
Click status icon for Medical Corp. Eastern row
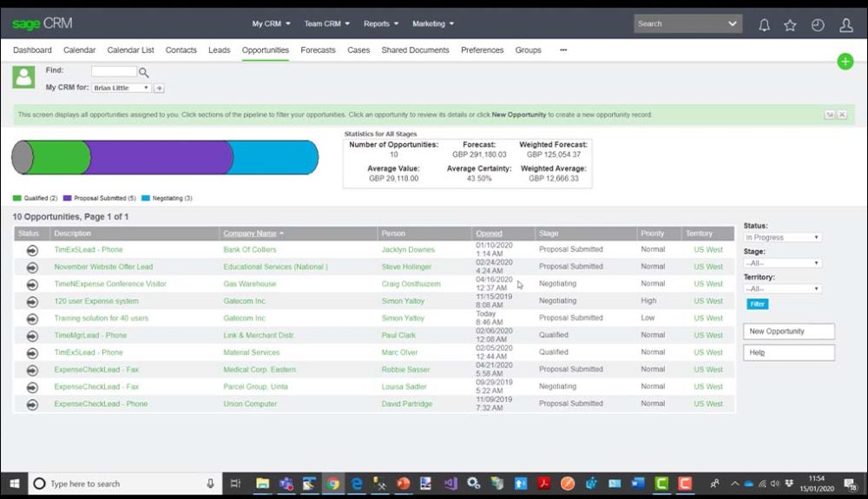pos(32,370)
